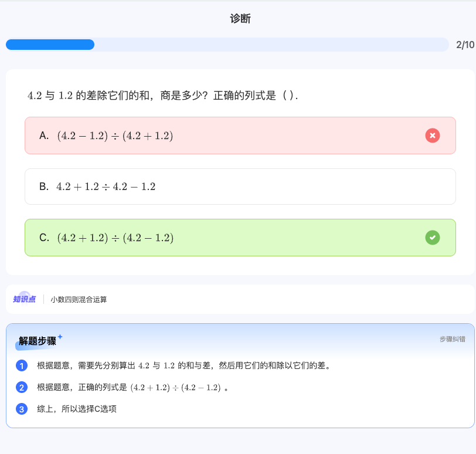Open the 小数四则混合运算 knowledge point

79,299
